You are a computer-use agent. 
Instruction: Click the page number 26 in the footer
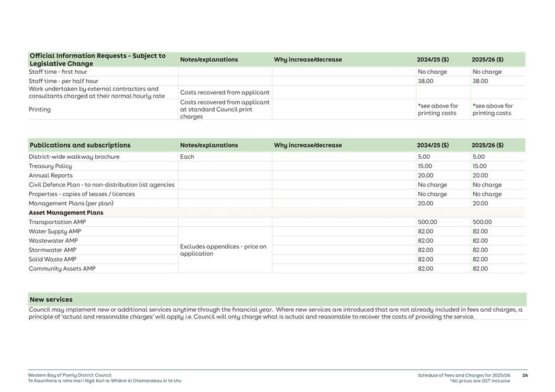point(525,375)
